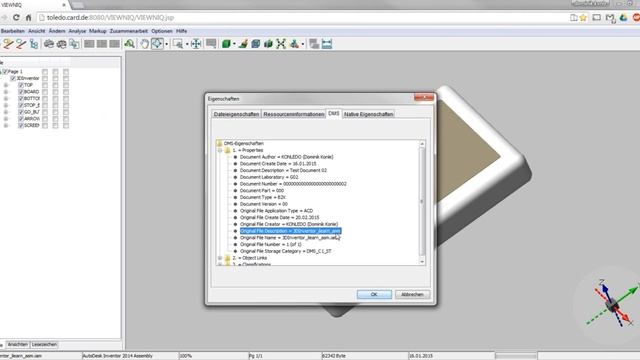Click the blue wireframe cube icon
This screenshot has height=360, width=640.
256,44
